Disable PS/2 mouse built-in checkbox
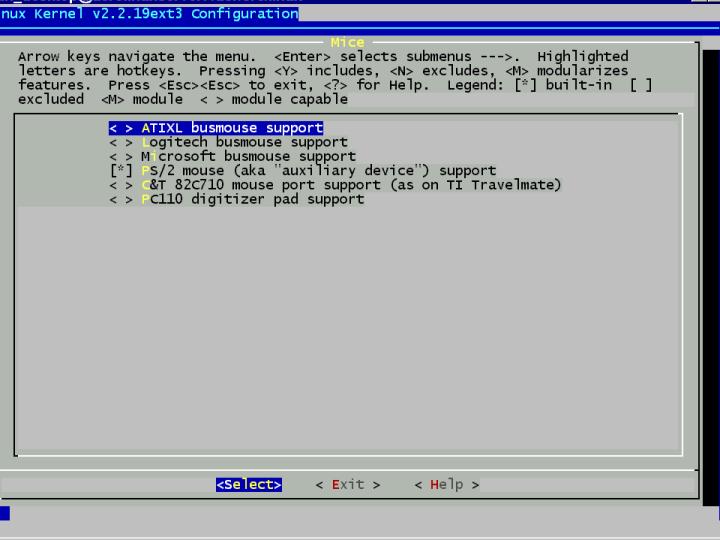 tap(121, 171)
